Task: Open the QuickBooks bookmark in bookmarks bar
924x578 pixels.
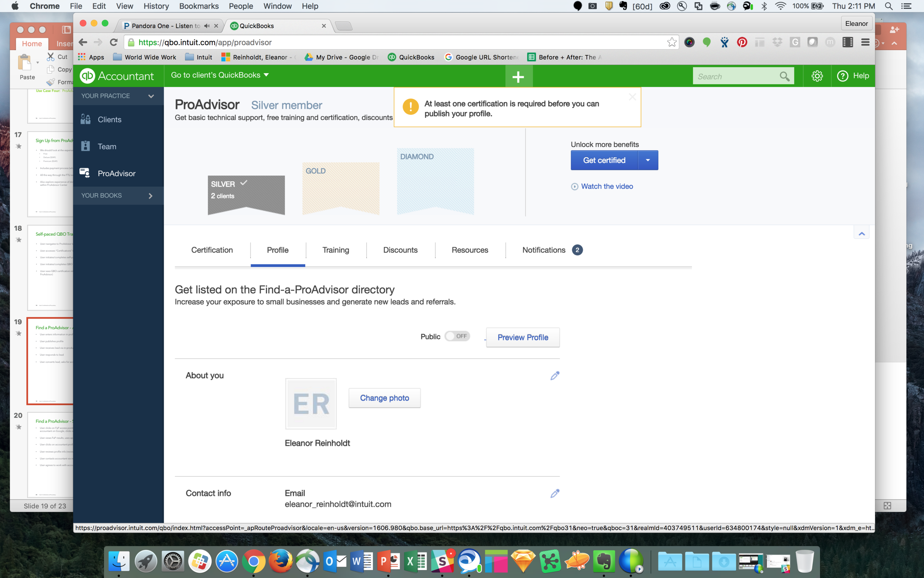Action: pyautogui.click(x=411, y=57)
